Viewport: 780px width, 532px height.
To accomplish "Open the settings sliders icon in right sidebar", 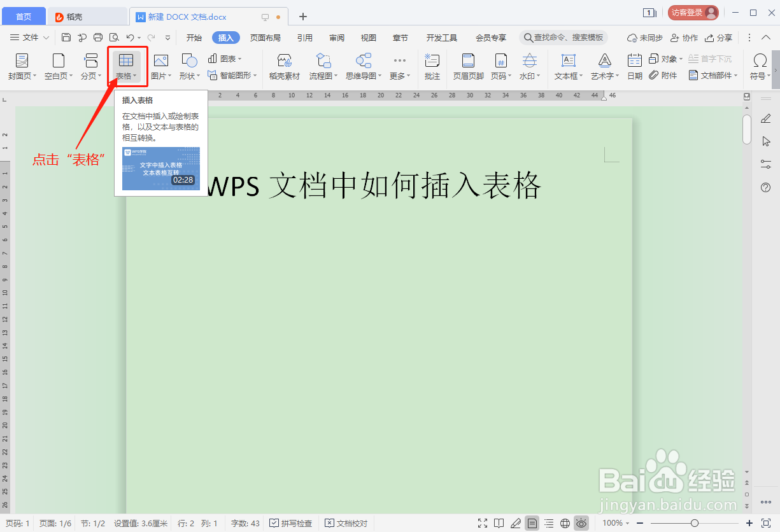I will [x=766, y=164].
